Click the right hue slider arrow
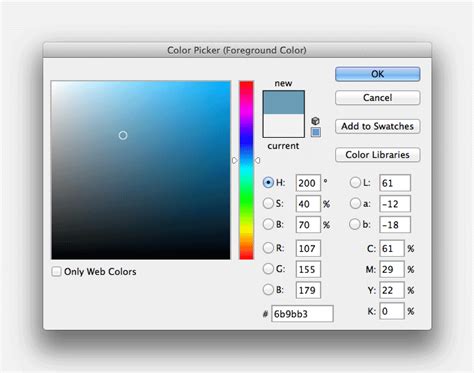This screenshot has width=474, height=373. [x=257, y=160]
